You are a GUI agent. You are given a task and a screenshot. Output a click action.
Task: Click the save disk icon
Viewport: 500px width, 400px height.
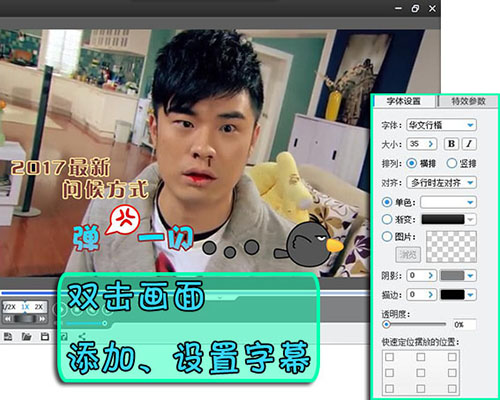(44, 337)
